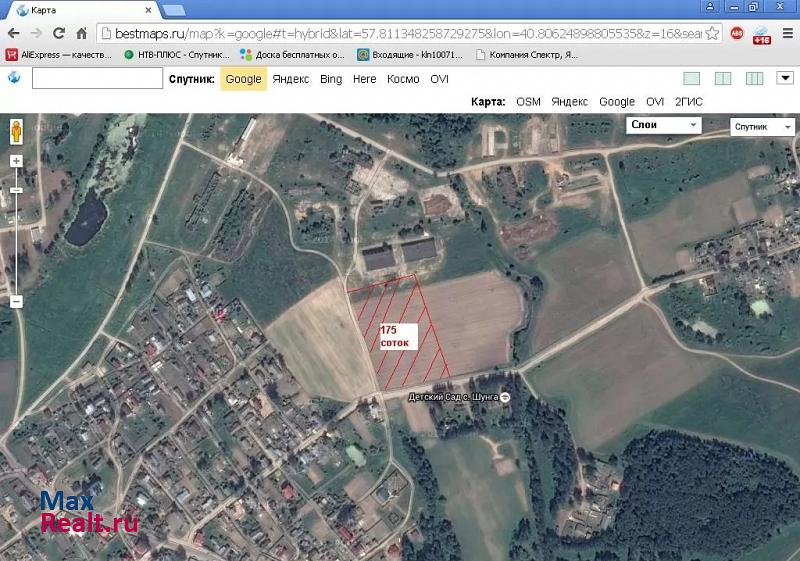Image resolution: width=800 pixels, height=561 pixels.
Task: Open the browser menu button
Action: (786, 33)
